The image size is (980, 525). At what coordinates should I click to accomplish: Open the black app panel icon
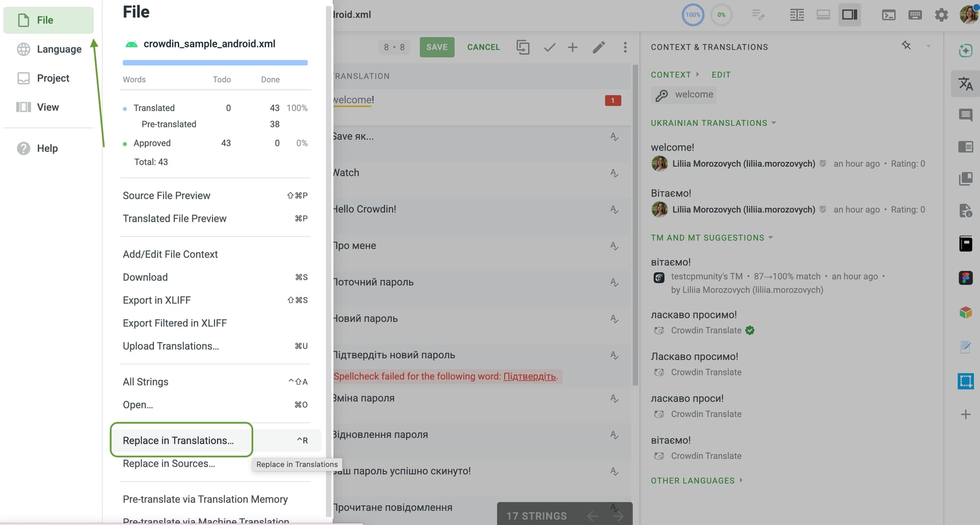(965, 244)
